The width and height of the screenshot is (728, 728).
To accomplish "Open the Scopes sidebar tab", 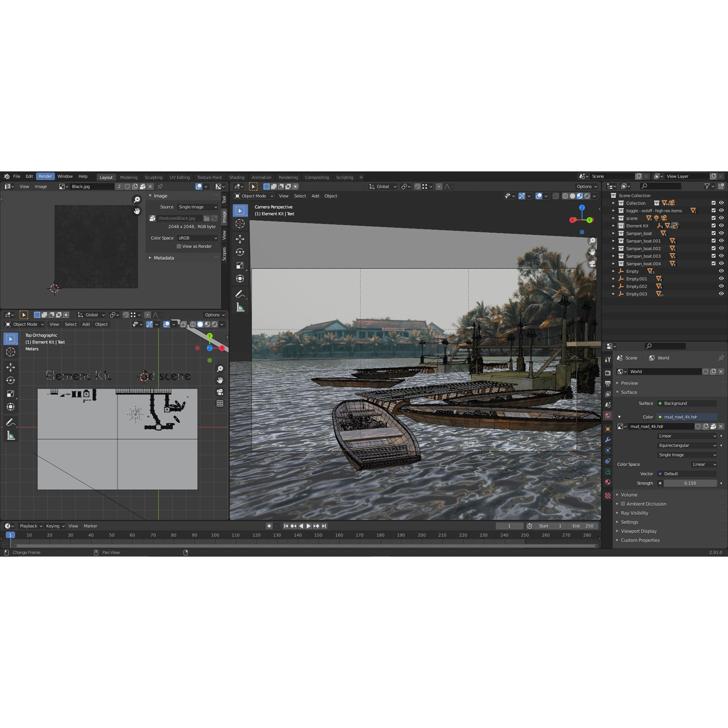I will coord(224,254).
